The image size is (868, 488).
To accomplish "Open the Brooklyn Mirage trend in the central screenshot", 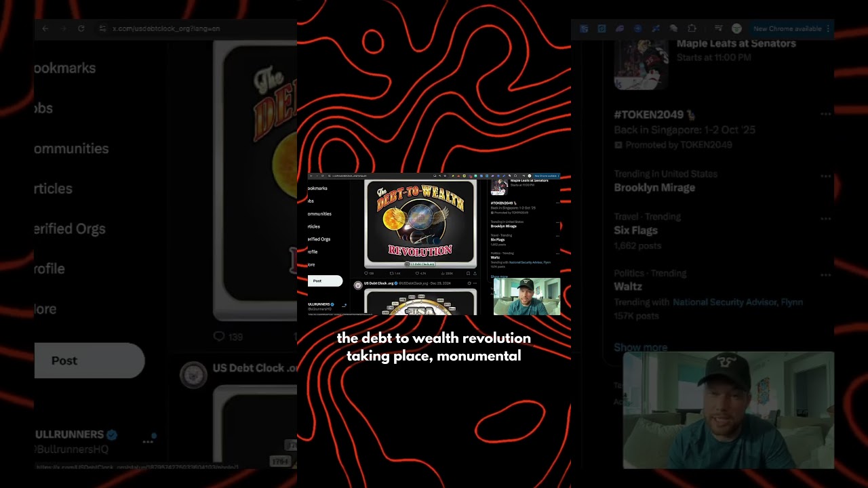I will [522, 224].
